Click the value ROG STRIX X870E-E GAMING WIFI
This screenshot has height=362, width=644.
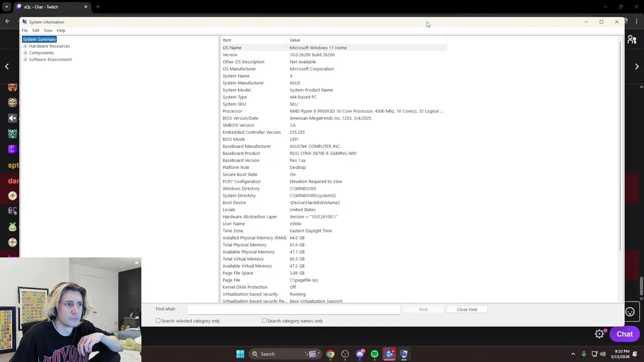(x=323, y=153)
